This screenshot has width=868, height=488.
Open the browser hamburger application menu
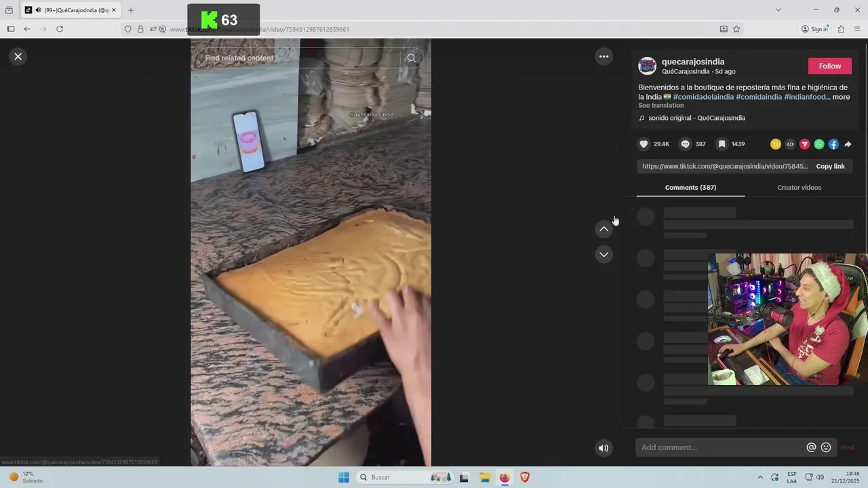coord(857,29)
